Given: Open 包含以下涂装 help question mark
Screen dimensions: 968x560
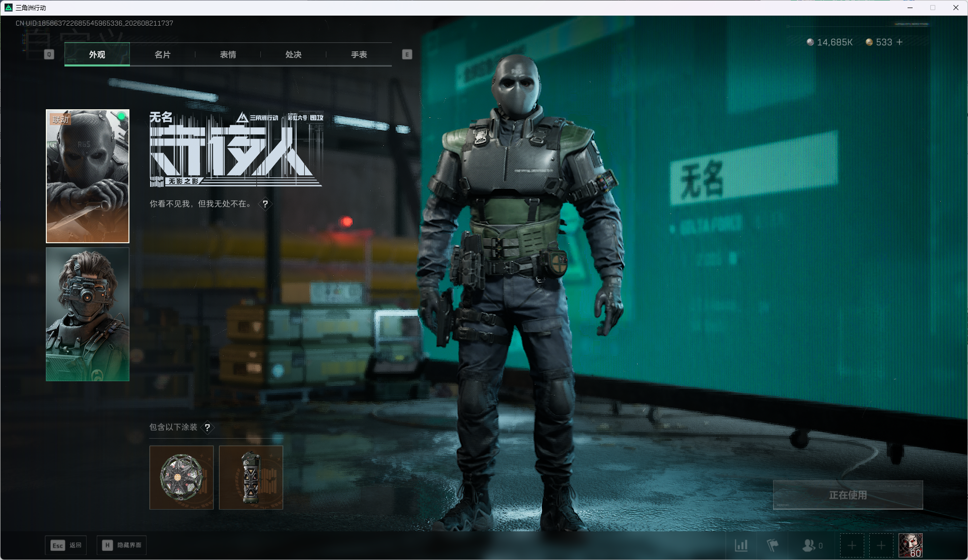Looking at the screenshot, I should (208, 428).
